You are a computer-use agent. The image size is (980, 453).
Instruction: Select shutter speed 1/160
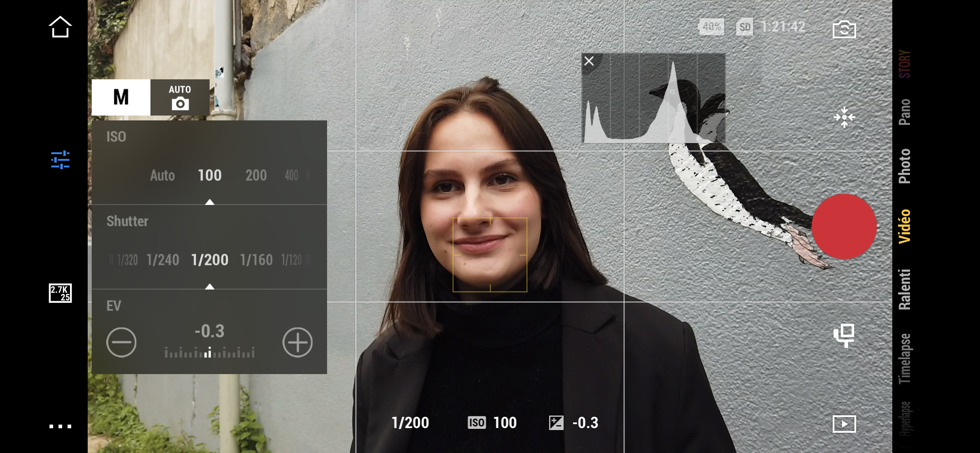[x=256, y=260]
